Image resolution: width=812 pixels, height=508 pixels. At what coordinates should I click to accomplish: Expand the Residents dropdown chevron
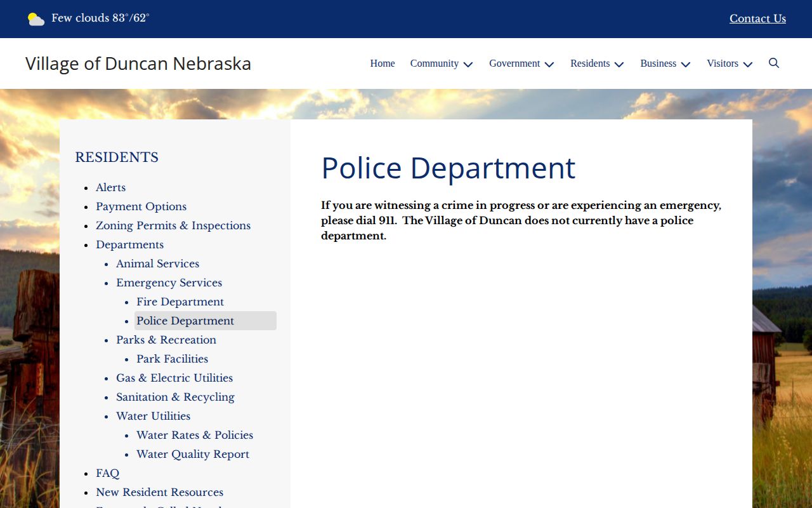(619, 64)
